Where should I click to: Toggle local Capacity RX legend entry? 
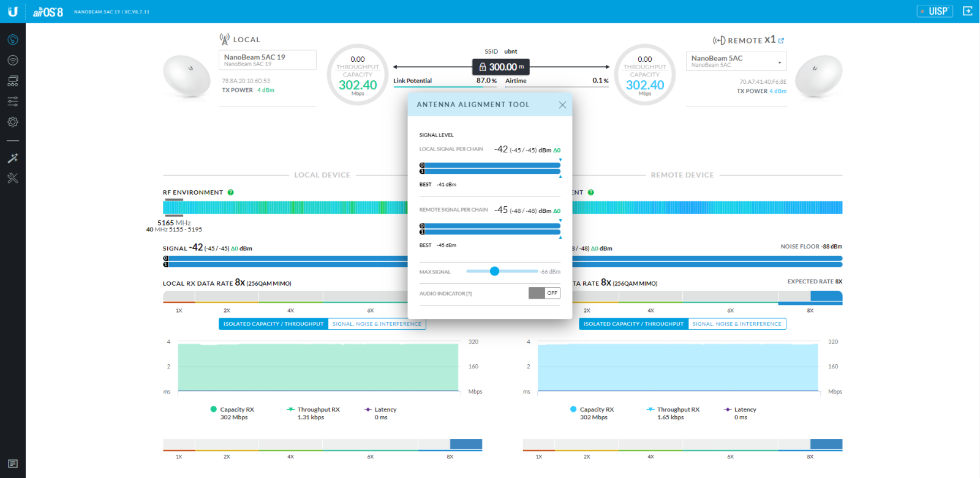(232, 413)
